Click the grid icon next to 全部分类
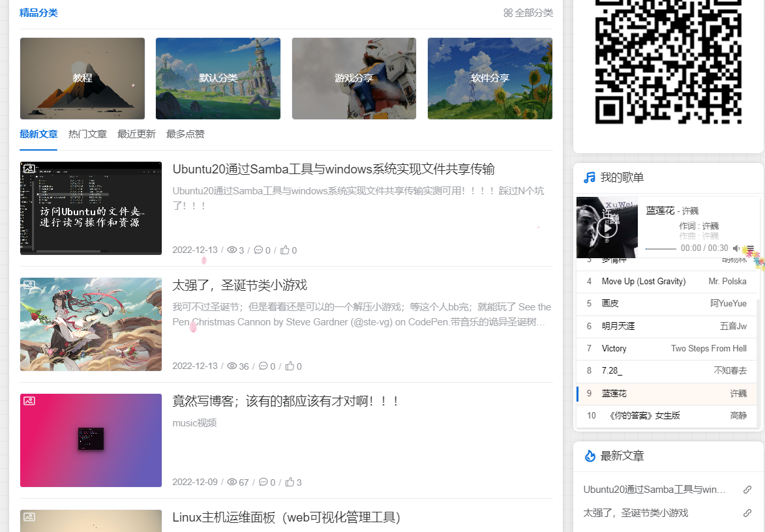 [x=507, y=12]
